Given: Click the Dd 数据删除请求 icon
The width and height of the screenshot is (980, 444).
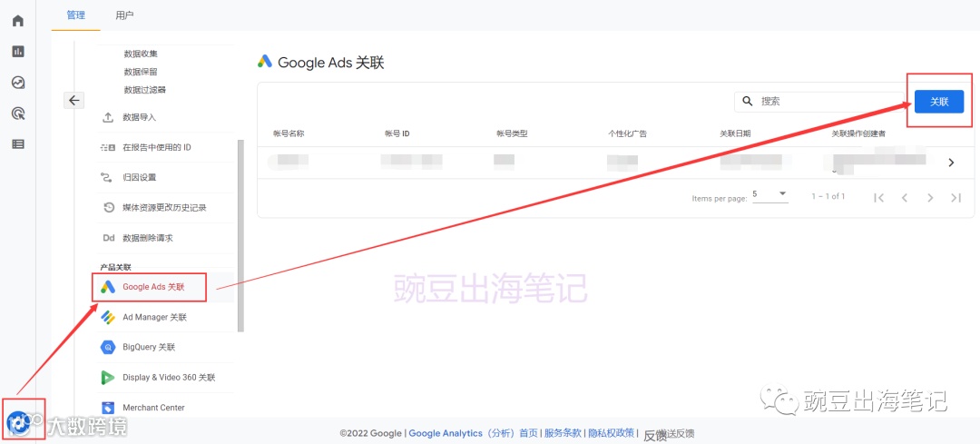Looking at the screenshot, I should [108, 238].
